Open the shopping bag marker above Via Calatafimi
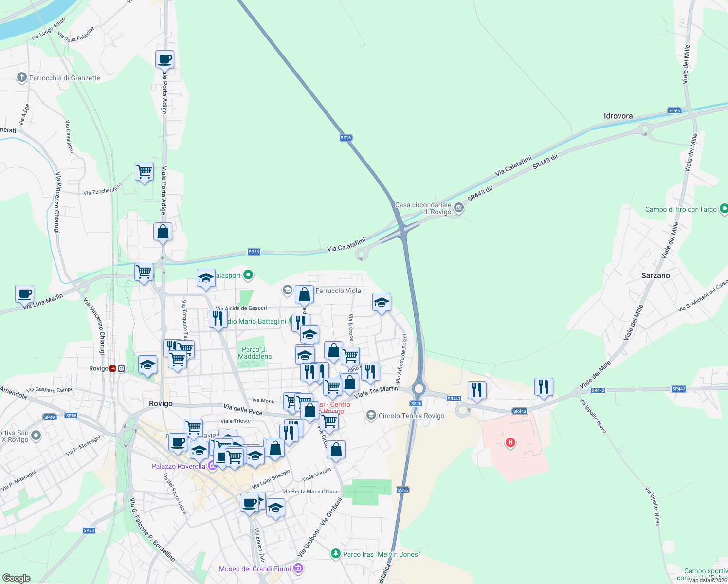Image resolution: width=728 pixels, height=584 pixels. point(163,232)
